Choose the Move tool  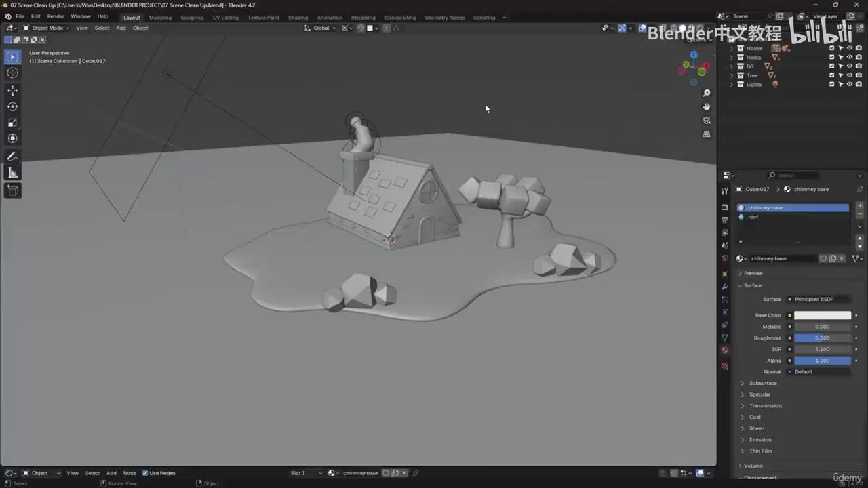click(x=12, y=91)
